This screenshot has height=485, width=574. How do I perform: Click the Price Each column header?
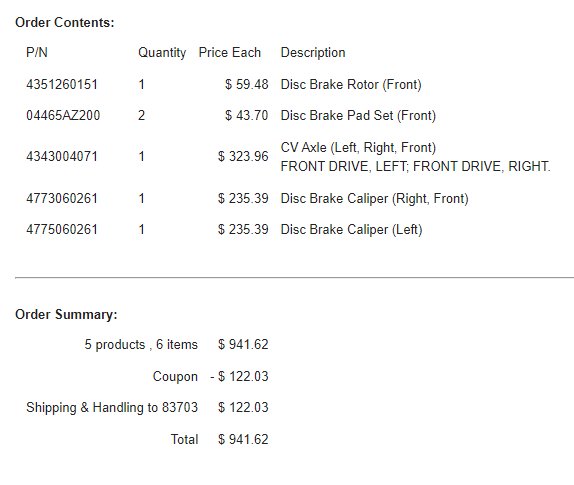click(x=230, y=53)
